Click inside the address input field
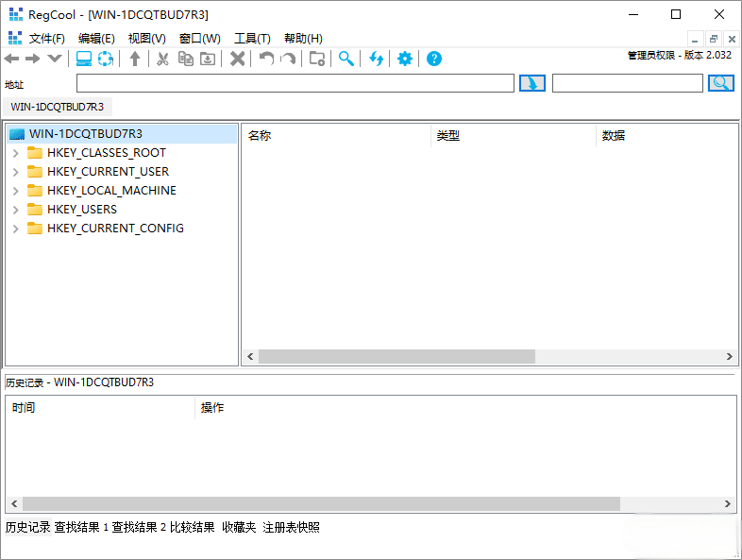The width and height of the screenshot is (742, 560). [295, 83]
